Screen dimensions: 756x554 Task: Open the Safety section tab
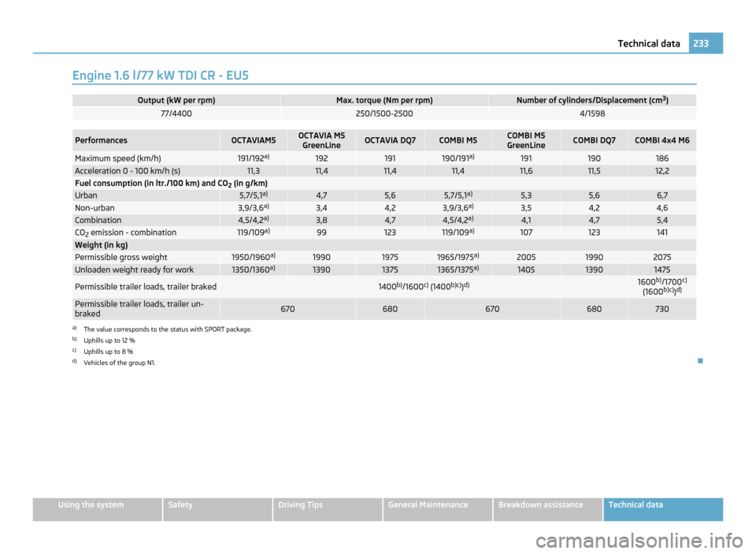[x=217, y=509]
